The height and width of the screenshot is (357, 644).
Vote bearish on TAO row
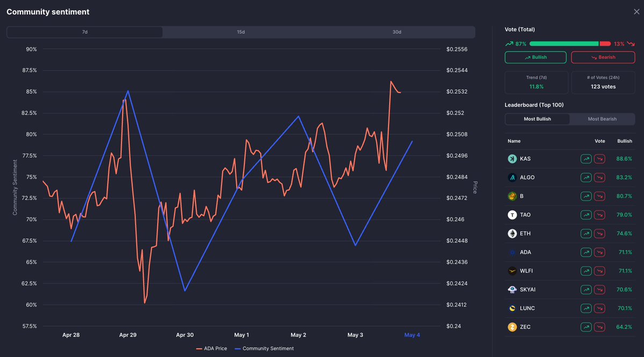[599, 215]
